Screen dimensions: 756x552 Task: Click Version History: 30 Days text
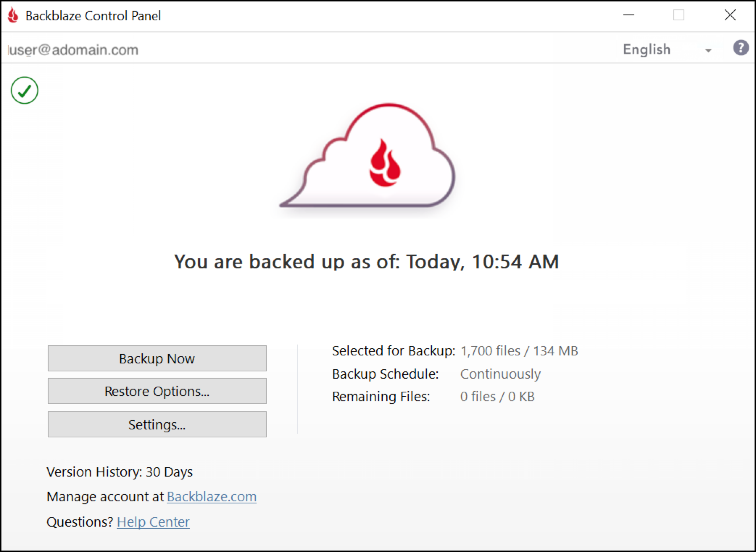click(x=120, y=472)
